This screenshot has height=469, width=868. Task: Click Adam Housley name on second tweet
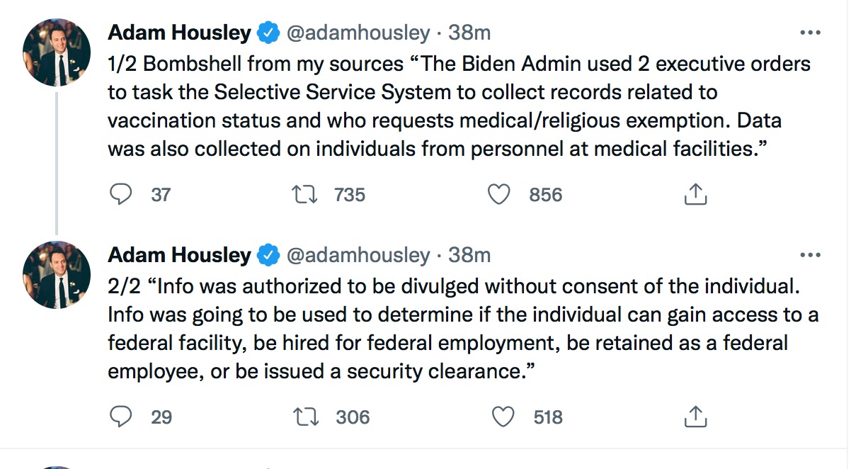[x=179, y=255]
